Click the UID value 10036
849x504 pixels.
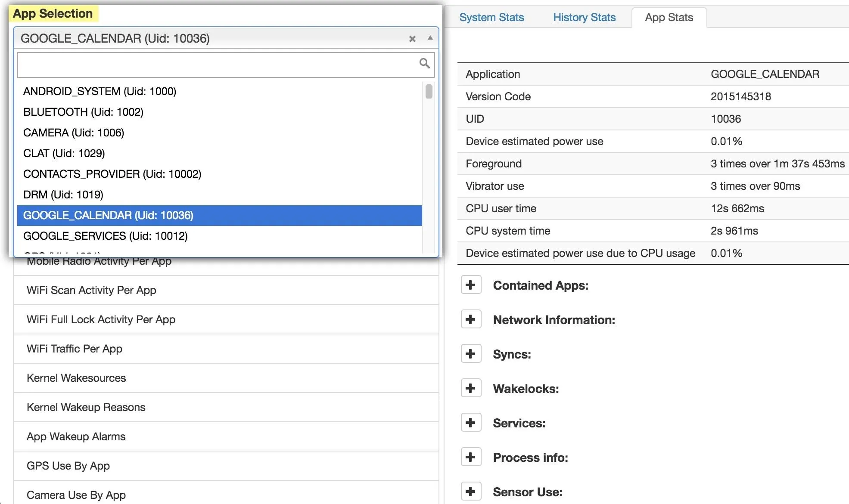point(725,119)
